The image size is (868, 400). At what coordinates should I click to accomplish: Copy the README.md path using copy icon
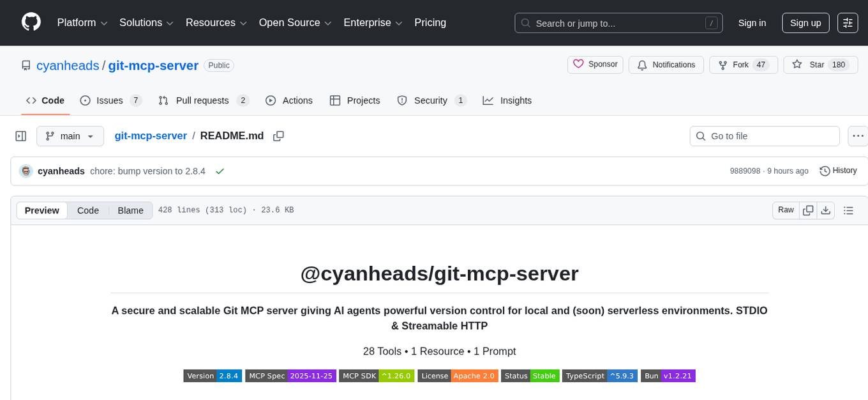pos(278,135)
